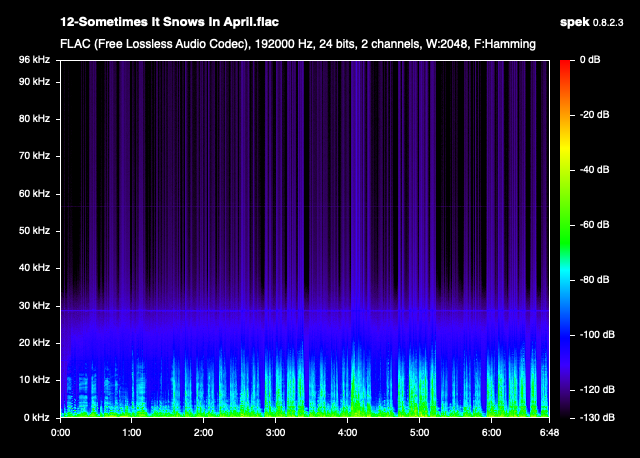Click the '2:00' time axis label
Viewport: 640px width, 458px height.
(203, 433)
